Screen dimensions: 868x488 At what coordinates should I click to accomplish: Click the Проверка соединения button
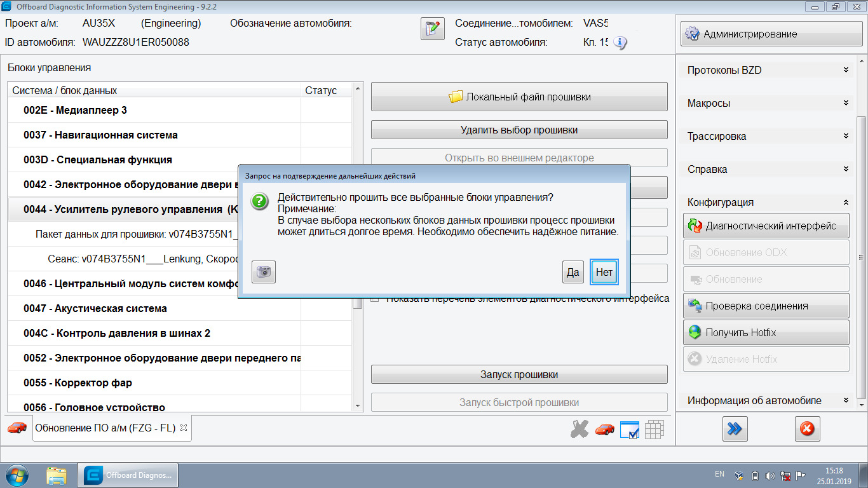point(766,306)
